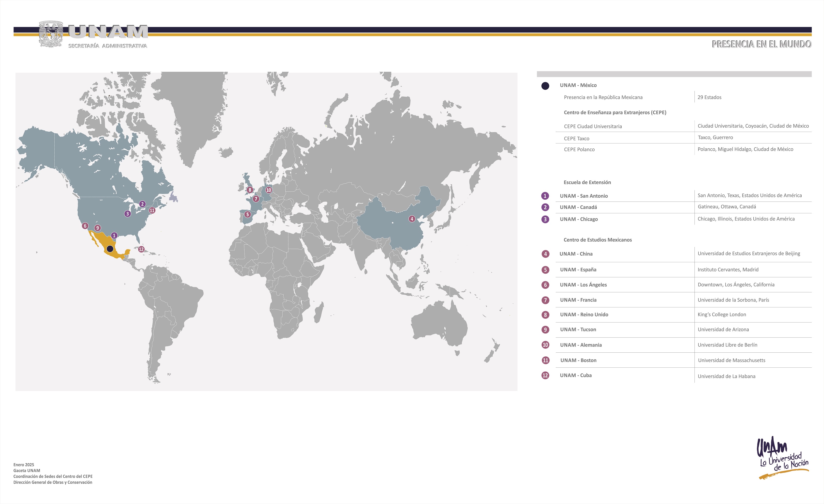Click 'Downtown, Los Ángeles, California' text
Screen dimensions: 824x504
point(736,284)
